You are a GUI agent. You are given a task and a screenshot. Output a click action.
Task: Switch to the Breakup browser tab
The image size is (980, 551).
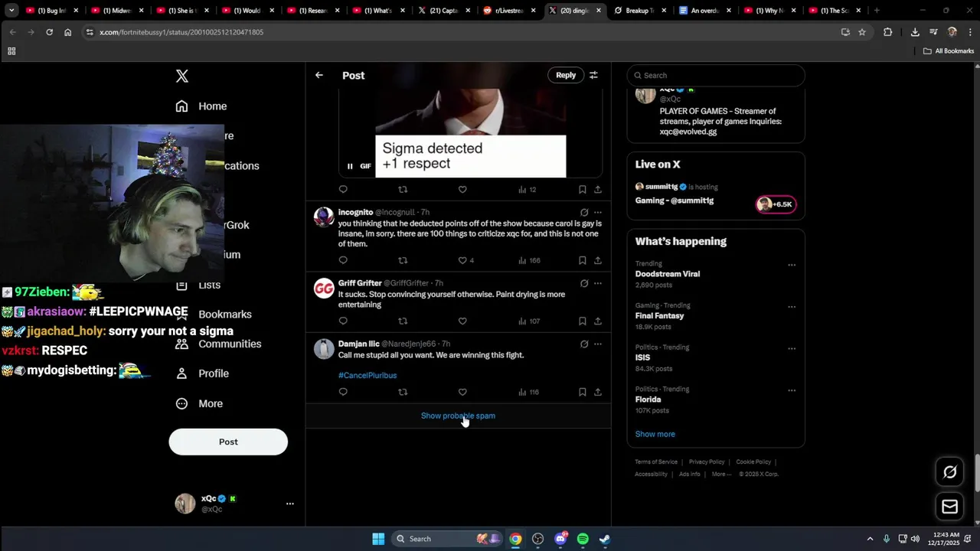(x=639, y=11)
